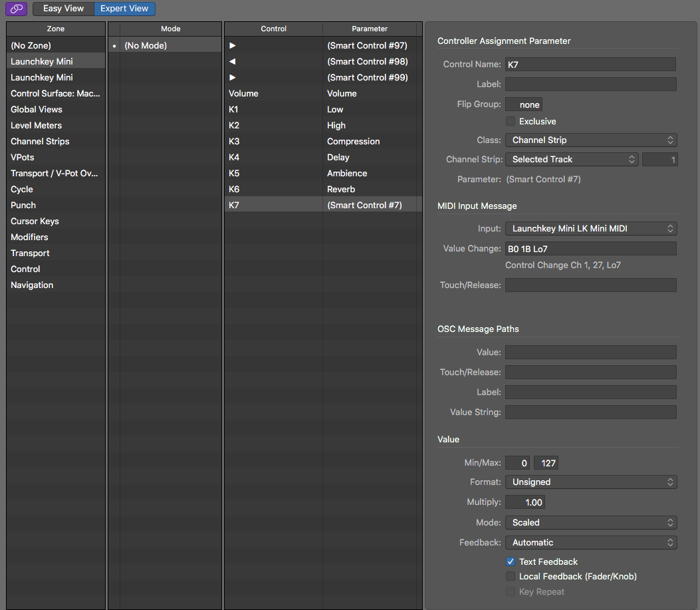Click the Multiply value field 1.00

tap(525, 503)
